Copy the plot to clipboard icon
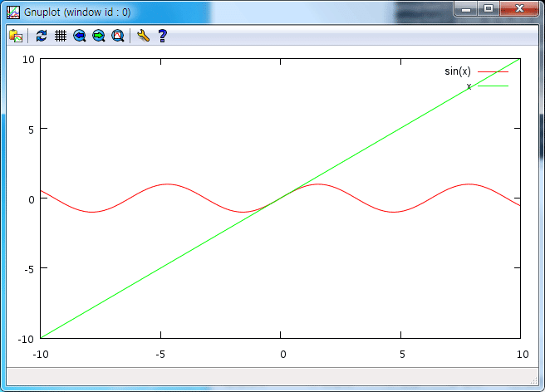Viewport: 545px width, 392px height. pos(16,36)
